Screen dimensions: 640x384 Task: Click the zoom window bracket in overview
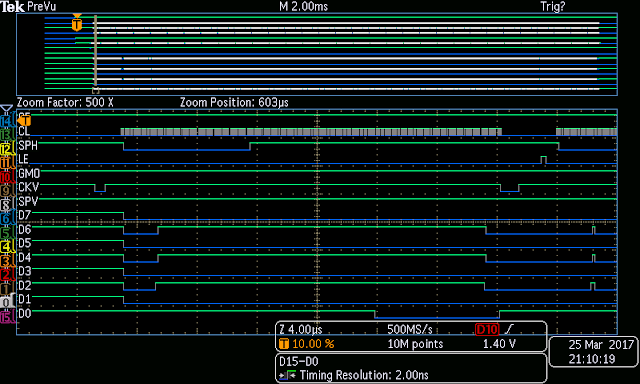tap(96, 90)
